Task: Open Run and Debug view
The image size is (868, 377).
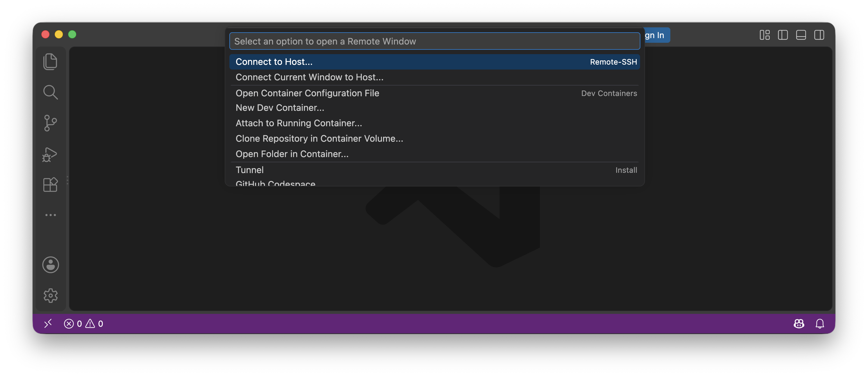Action: (x=50, y=154)
